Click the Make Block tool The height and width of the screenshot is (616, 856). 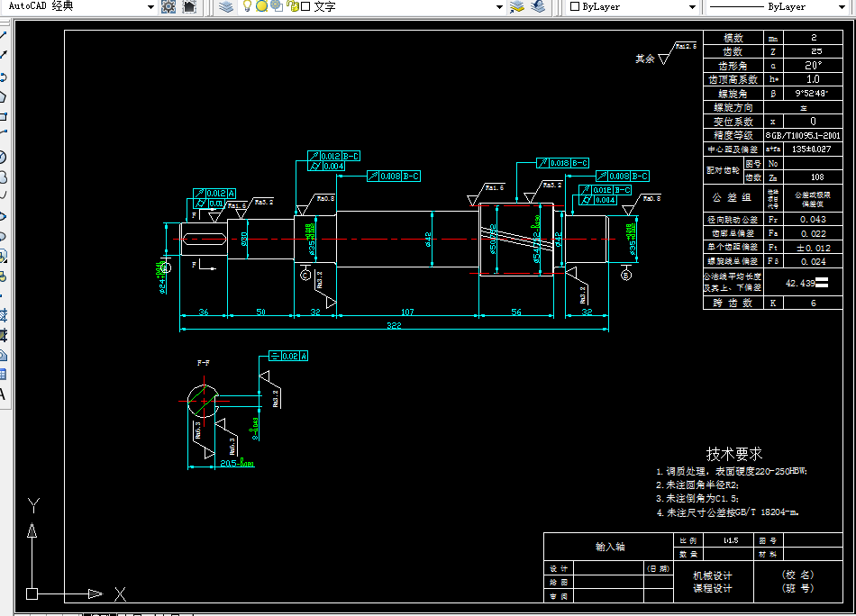pos(3,276)
